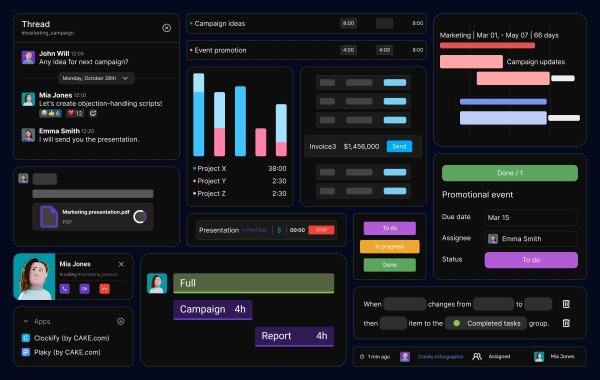Screen dimensions: 600x380
Task: Open the blank dropdown after changes from
Action: point(493,304)
